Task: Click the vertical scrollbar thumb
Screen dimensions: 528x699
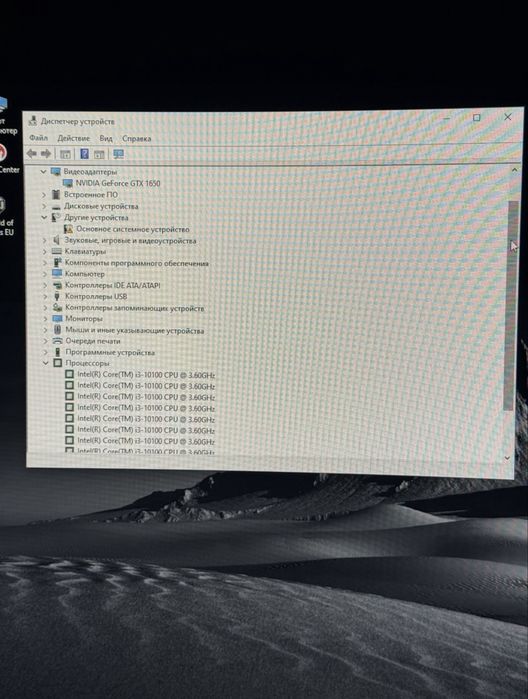Action: pyautogui.click(x=511, y=305)
